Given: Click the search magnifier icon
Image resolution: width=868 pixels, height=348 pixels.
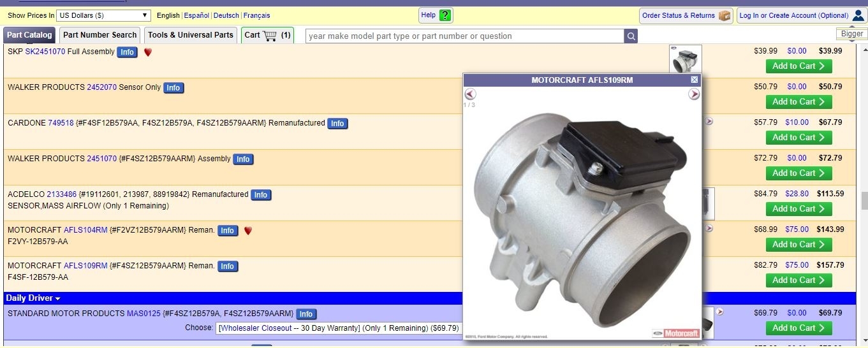Looking at the screenshot, I should (x=631, y=36).
